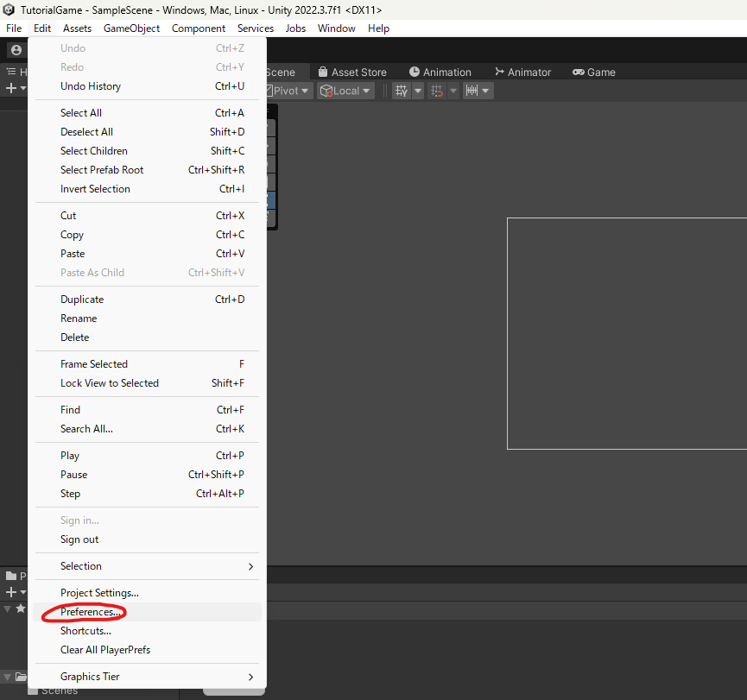Screen dimensions: 747x700
Task: Expand the Selection submenu
Action: [x=147, y=566]
